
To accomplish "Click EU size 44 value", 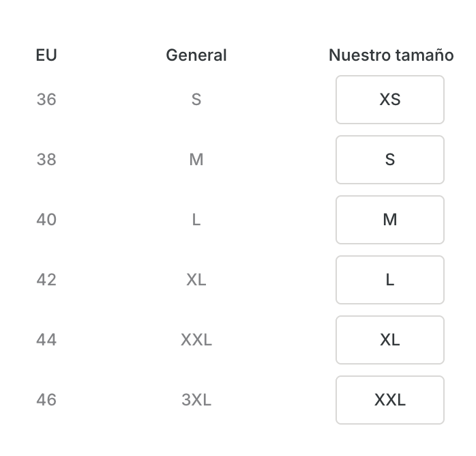I will 46,340.
